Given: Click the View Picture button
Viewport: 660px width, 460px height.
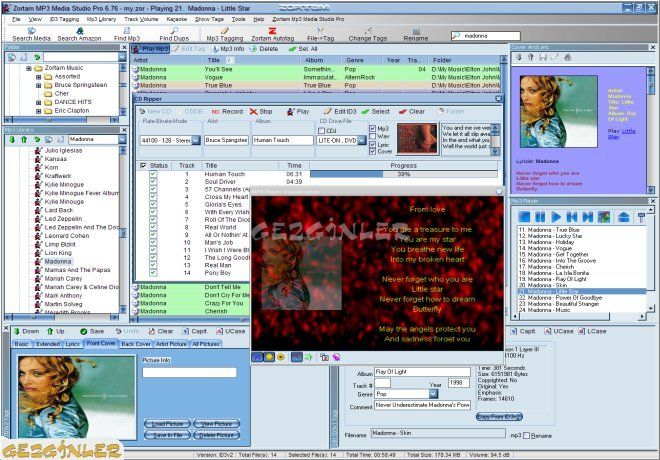Looking at the screenshot, I should [216, 423].
